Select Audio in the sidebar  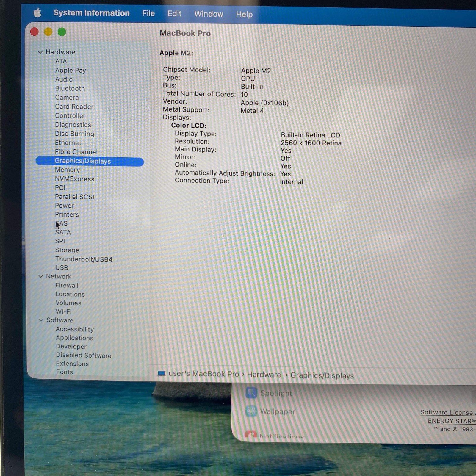click(64, 79)
